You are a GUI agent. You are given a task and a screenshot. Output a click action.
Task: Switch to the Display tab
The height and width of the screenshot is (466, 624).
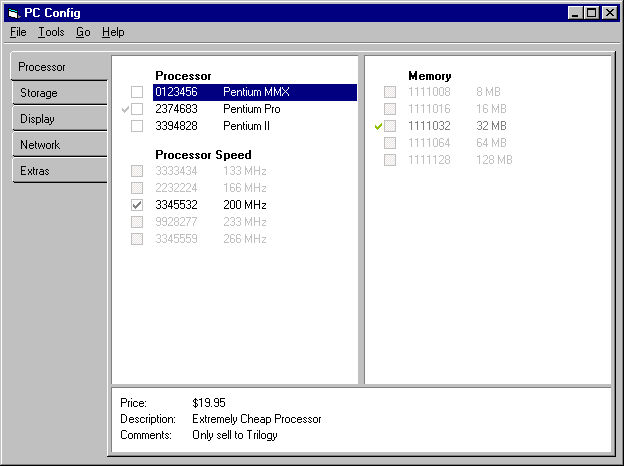click(x=60, y=119)
